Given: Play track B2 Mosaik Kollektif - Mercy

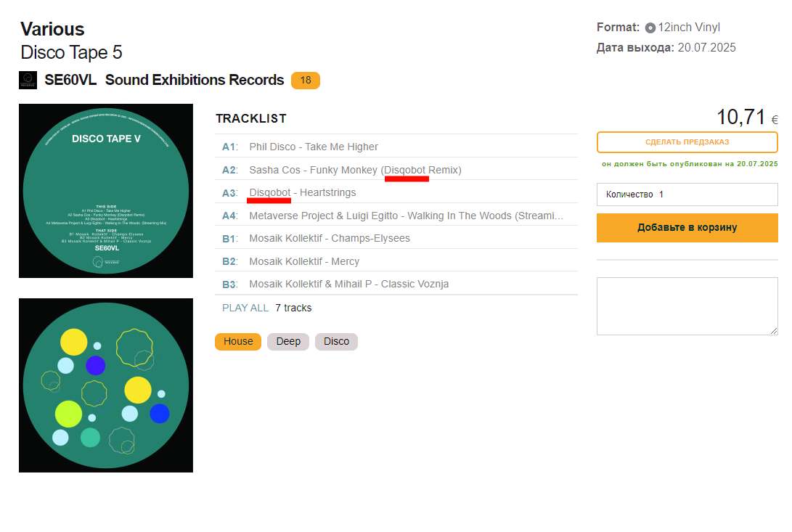Looking at the screenshot, I should point(396,261).
